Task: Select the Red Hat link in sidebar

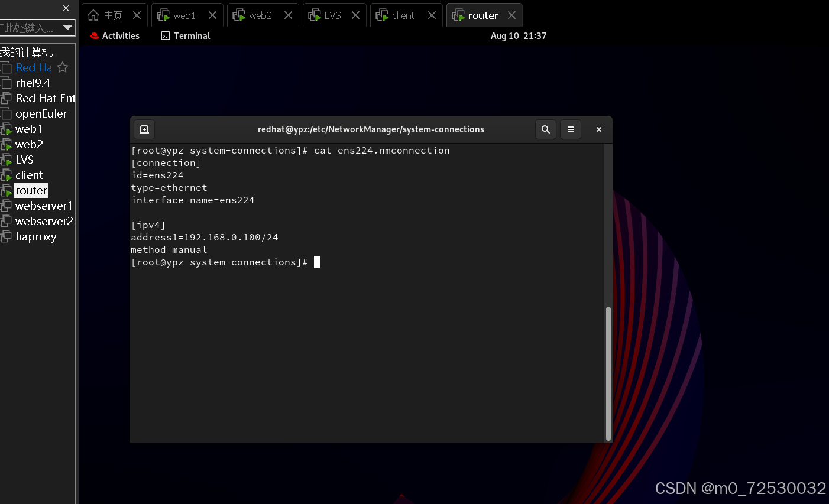Action: [33, 67]
